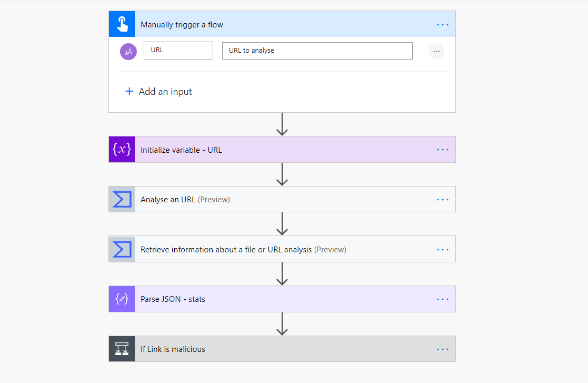Image resolution: width=588 pixels, height=383 pixels.
Task: Open the trigger card ellipsis menu
Action: [x=442, y=24]
